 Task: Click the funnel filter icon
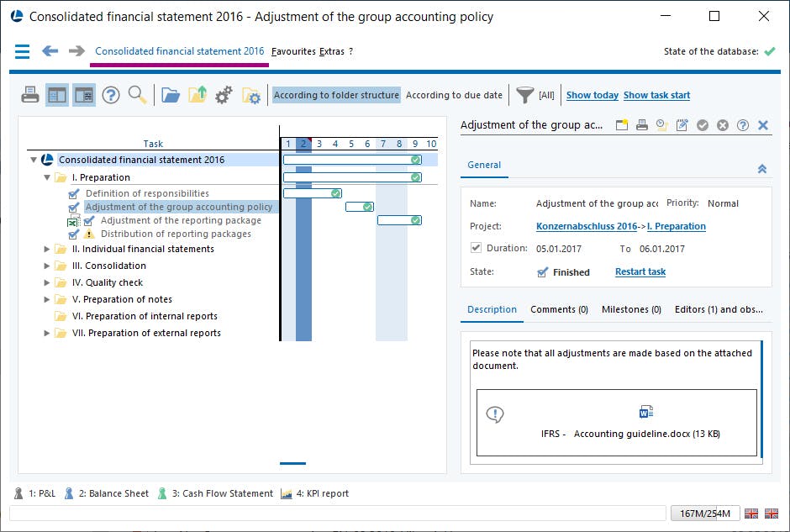click(x=524, y=95)
